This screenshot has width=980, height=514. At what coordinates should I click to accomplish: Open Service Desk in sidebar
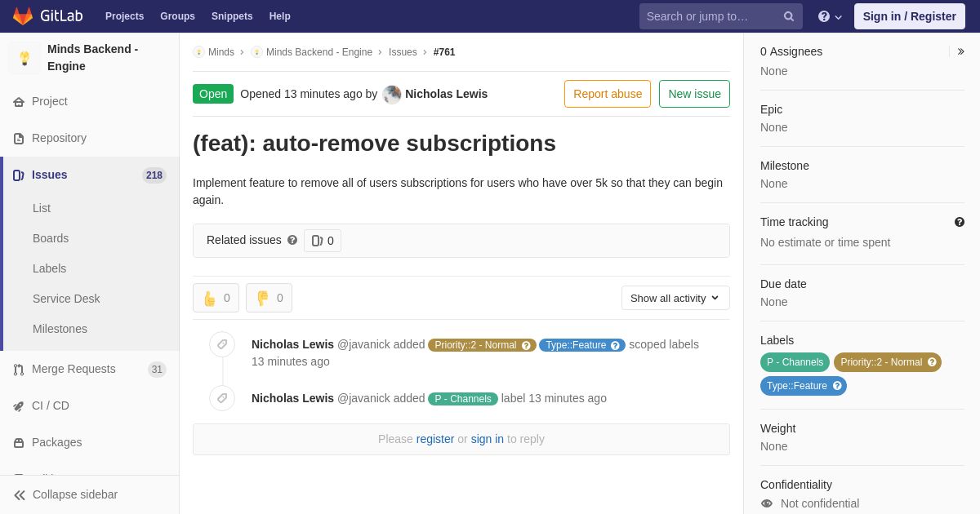click(x=66, y=299)
